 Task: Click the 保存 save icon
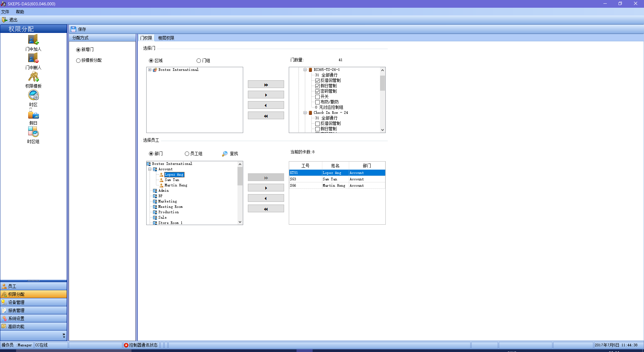[73, 29]
